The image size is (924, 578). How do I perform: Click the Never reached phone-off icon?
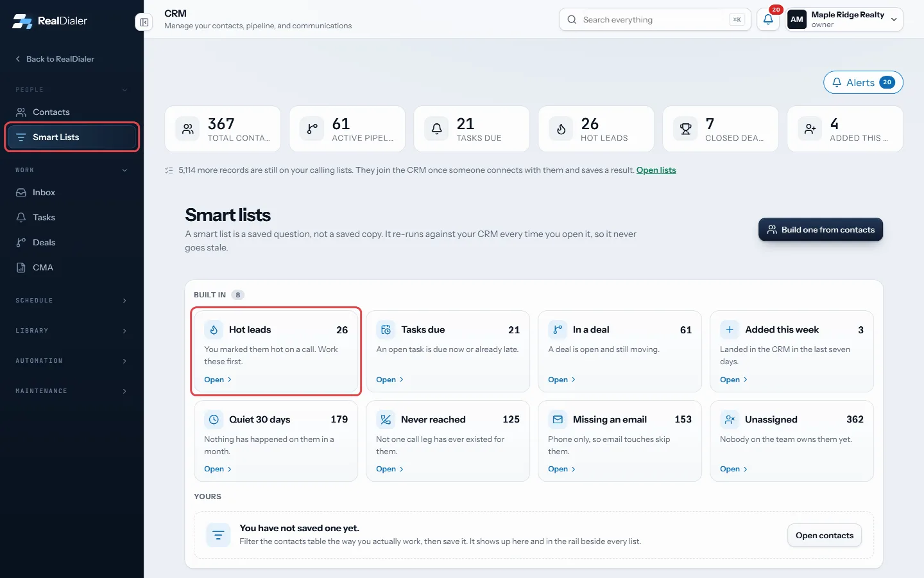pyautogui.click(x=386, y=419)
